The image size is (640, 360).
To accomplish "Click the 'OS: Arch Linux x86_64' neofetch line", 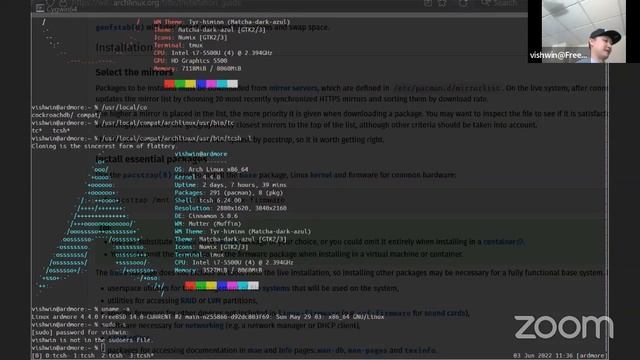I will 211,169.
